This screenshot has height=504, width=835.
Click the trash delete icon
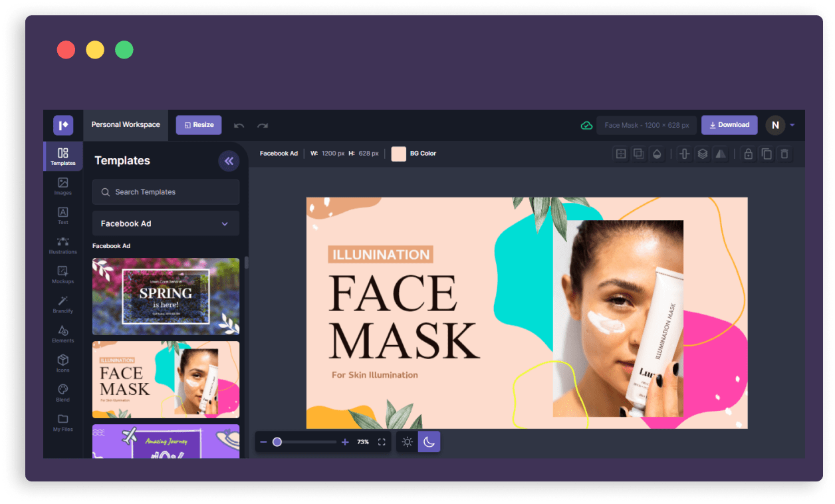pos(784,154)
